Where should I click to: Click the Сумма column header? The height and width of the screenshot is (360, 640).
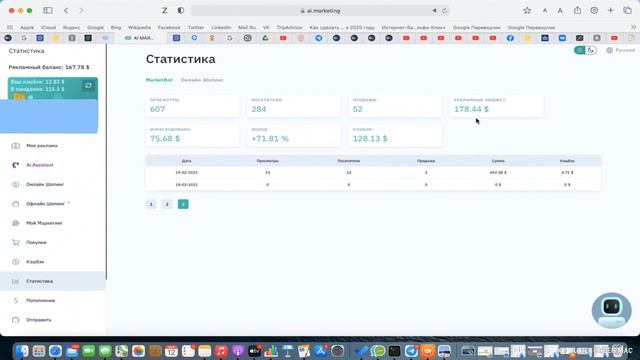[498, 161]
